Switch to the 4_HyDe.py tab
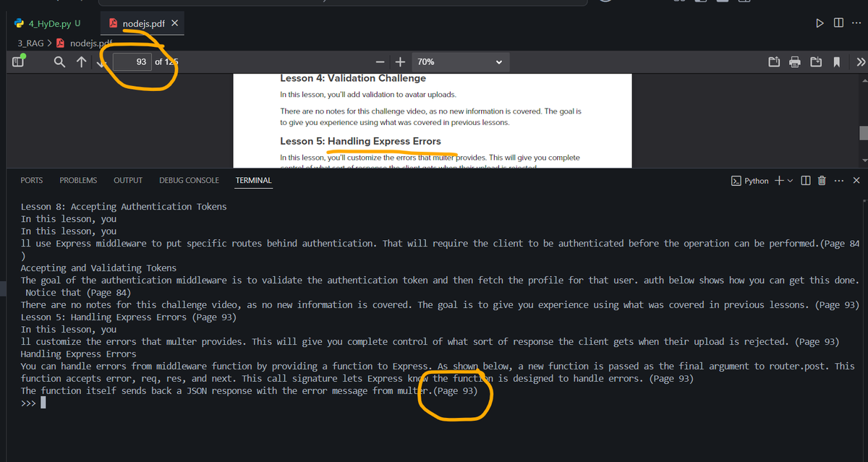Viewport: 868px width, 462px height. [48, 23]
